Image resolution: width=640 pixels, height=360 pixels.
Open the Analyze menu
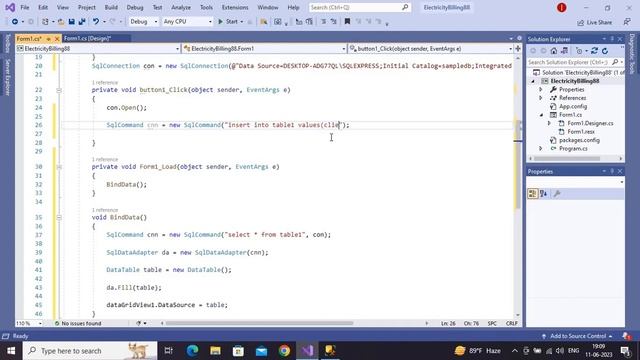(x=181, y=7)
